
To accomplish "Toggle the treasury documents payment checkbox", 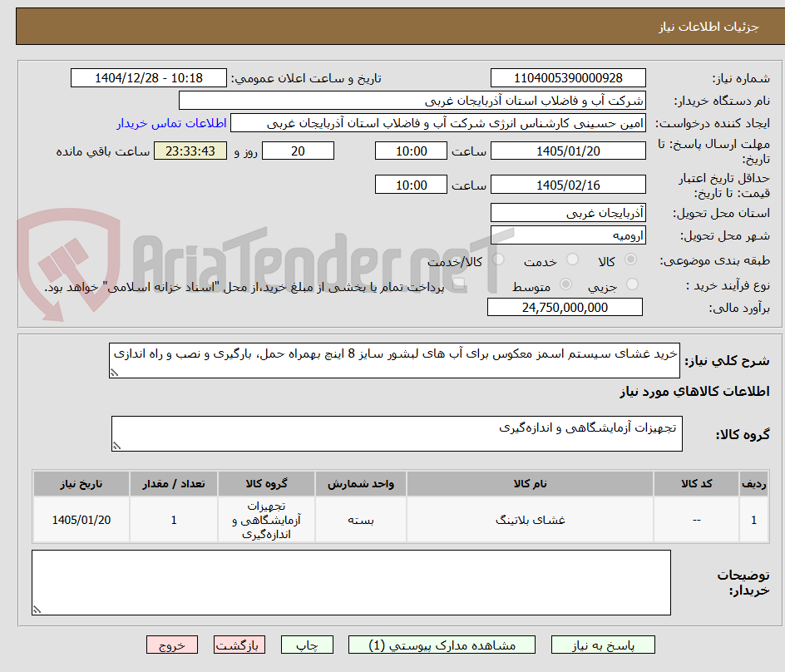I will coord(458,285).
